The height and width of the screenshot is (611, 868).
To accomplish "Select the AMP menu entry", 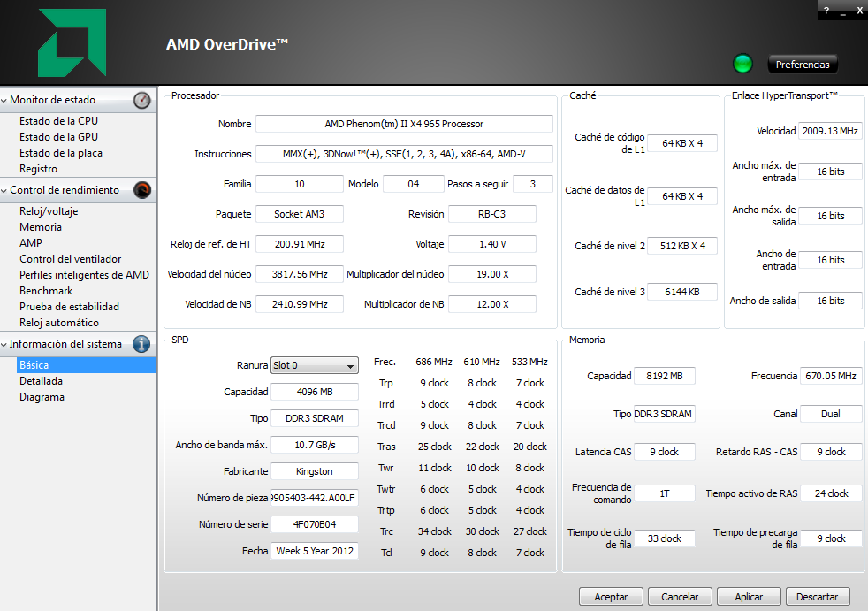I will (30, 243).
